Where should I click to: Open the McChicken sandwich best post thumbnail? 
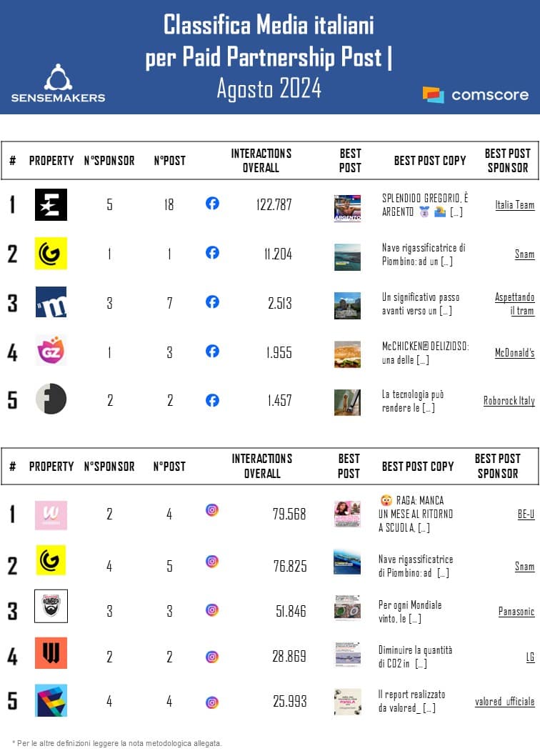click(347, 354)
